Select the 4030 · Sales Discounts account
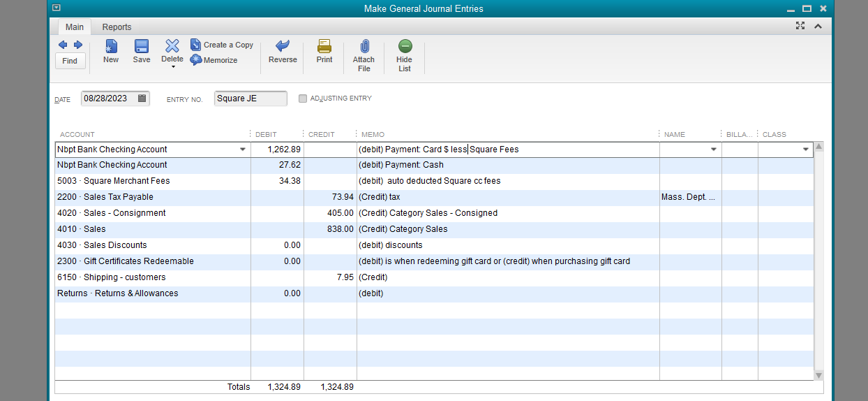The width and height of the screenshot is (868, 401). click(102, 245)
